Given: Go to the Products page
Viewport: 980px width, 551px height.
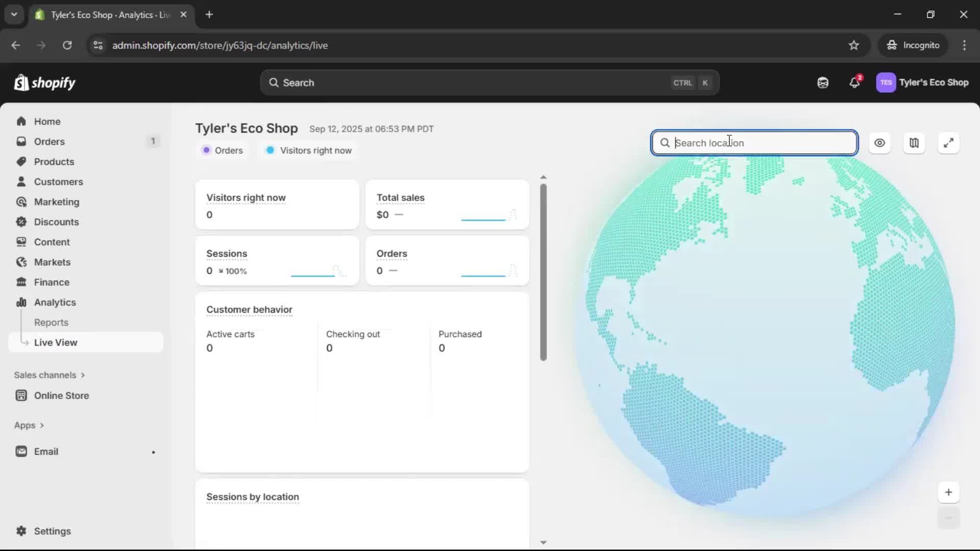Looking at the screenshot, I should 54,162.
